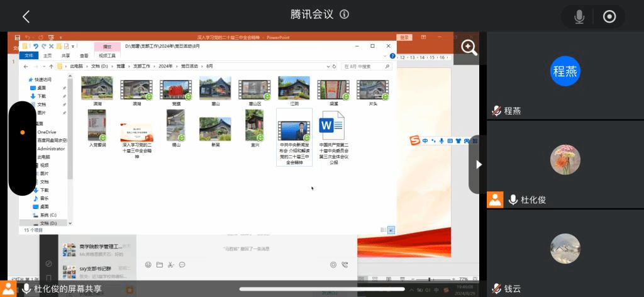Click the emoji icon in chat toolbar

(x=148, y=265)
